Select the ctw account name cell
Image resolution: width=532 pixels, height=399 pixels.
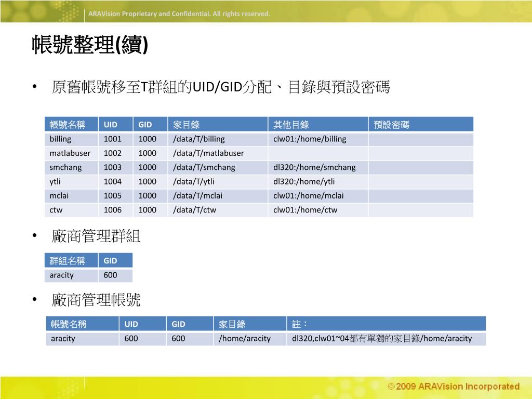(71, 210)
